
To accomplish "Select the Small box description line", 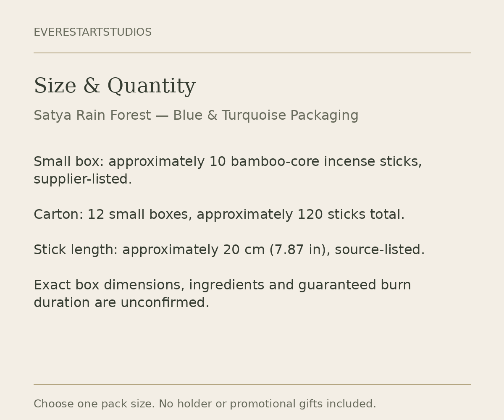I will point(228,171).
